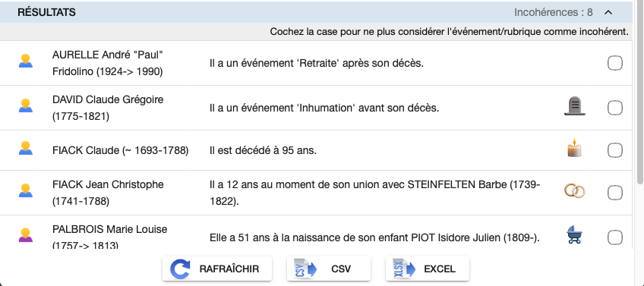
Task: Click the person icon beside FIACK Claude
Action: click(x=26, y=148)
